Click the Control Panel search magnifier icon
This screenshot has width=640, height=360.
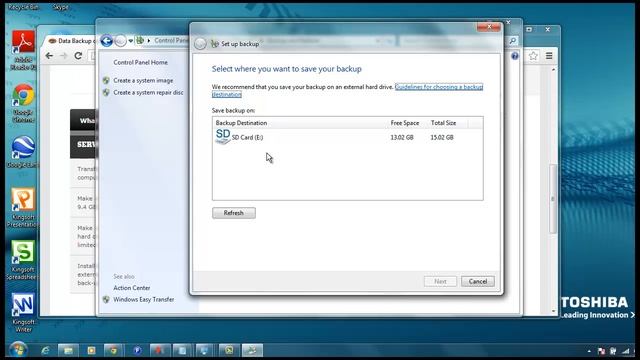tap(513, 40)
